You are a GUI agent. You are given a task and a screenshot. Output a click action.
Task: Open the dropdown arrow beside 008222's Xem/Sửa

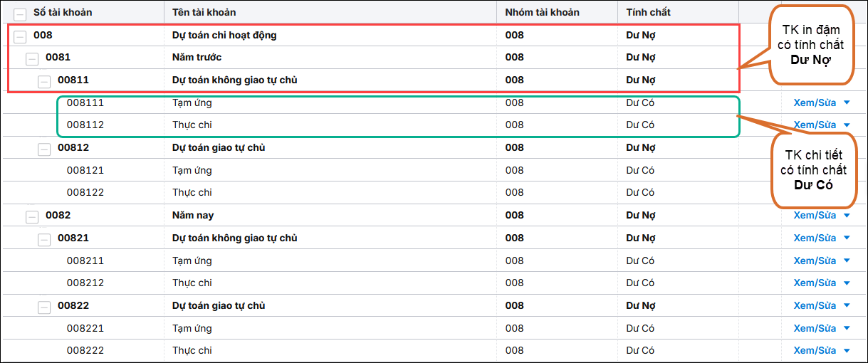pyautogui.click(x=847, y=350)
